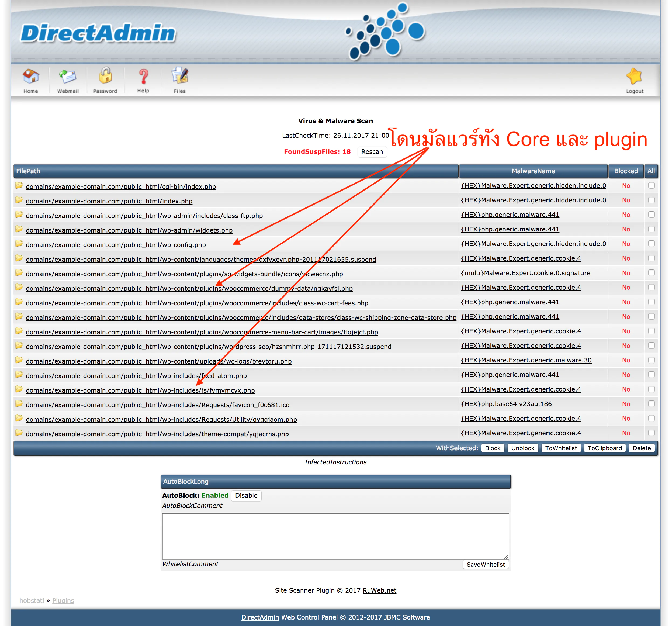Click folder icon beside public_html/index.php row

[19, 200]
